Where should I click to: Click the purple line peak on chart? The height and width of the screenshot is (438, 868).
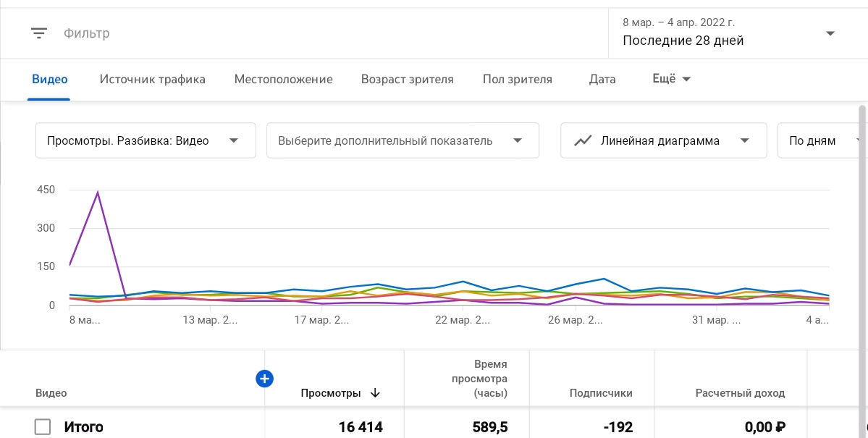click(x=97, y=193)
